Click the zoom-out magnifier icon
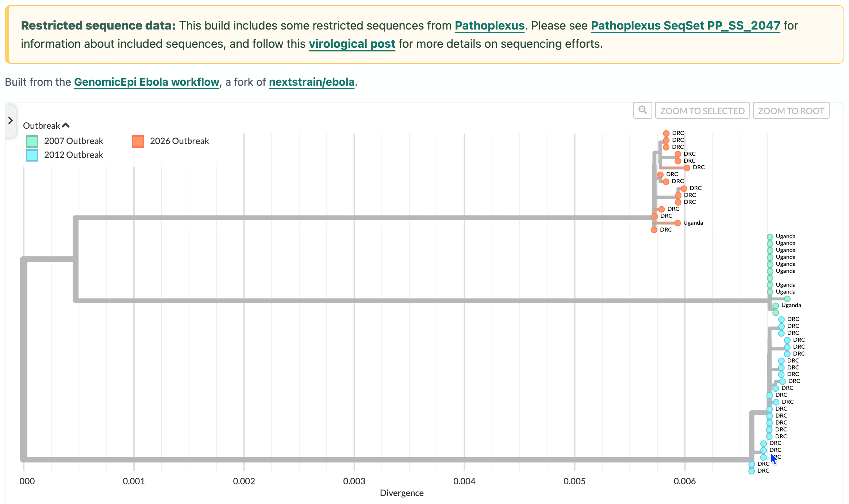The image size is (849, 504). (x=642, y=111)
